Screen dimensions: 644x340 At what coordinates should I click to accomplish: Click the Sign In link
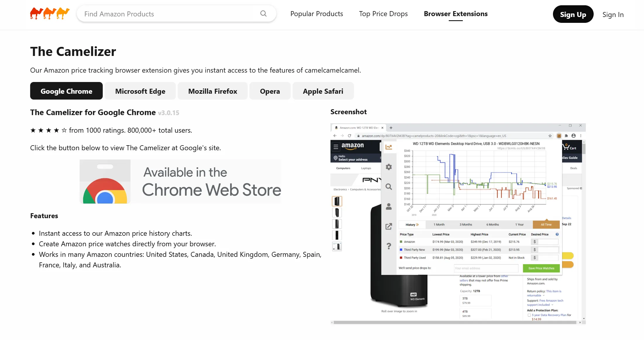[613, 15]
